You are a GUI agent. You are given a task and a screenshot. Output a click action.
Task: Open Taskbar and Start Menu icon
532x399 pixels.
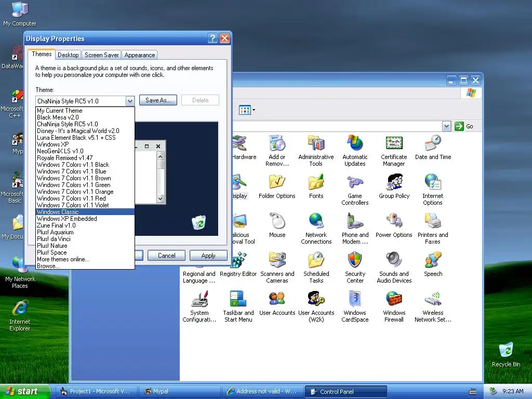click(x=238, y=307)
